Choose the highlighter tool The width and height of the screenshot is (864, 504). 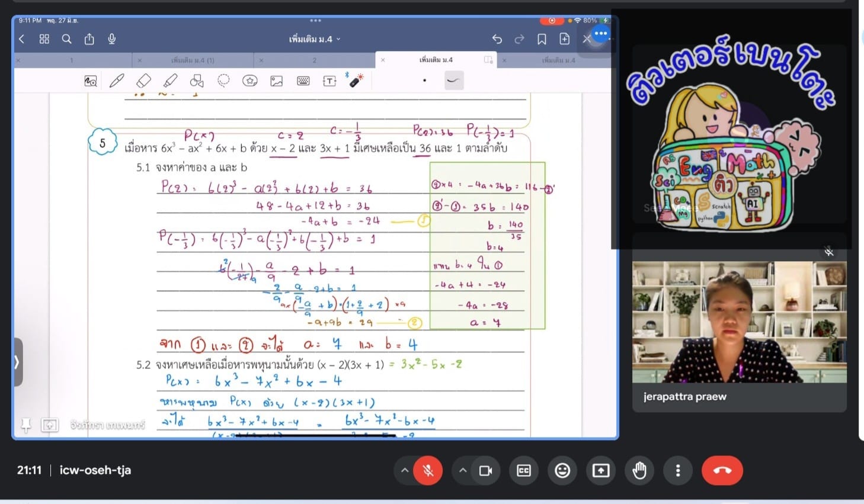click(x=170, y=81)
